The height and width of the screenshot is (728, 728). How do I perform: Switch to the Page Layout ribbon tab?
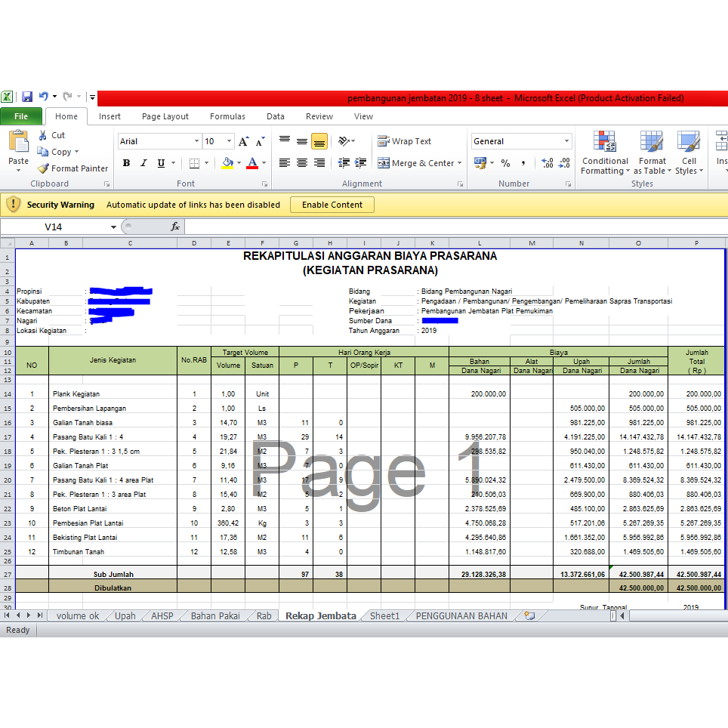point(165,116)
